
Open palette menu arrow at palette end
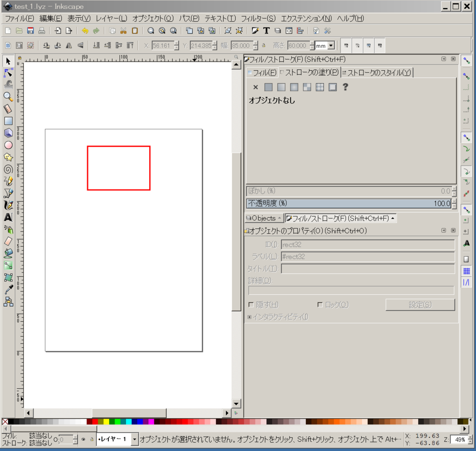pyautogui.click(x=470, y=420)
